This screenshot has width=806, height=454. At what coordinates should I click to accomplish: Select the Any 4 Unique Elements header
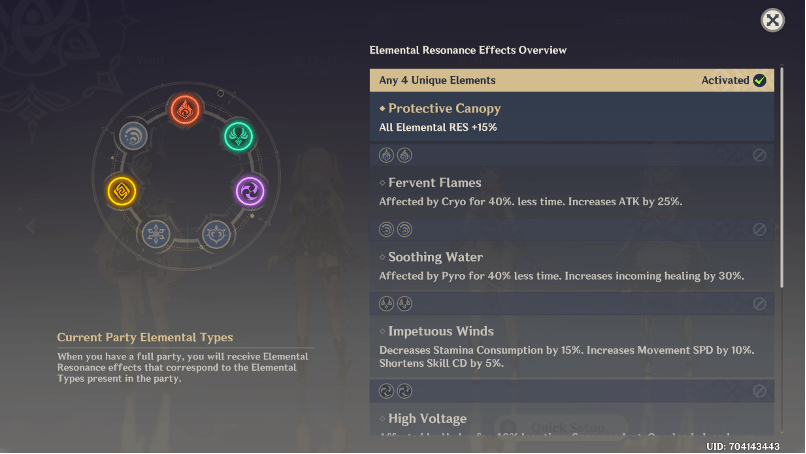click(x=572, y=80)
